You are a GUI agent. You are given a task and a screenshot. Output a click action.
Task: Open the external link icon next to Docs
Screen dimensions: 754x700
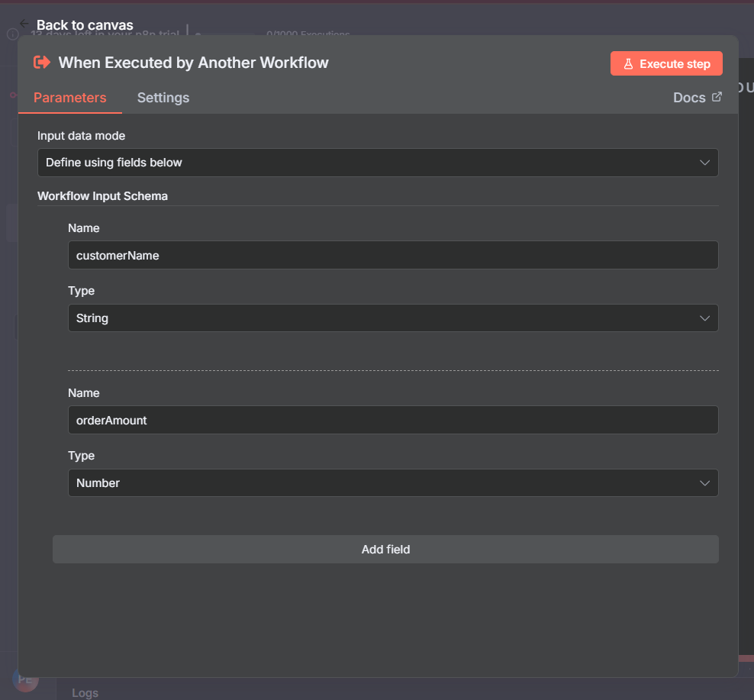pos(717,97)
